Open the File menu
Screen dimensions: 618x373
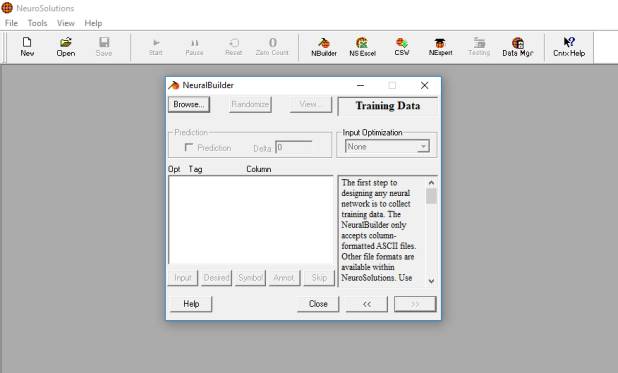click(11, 23)
